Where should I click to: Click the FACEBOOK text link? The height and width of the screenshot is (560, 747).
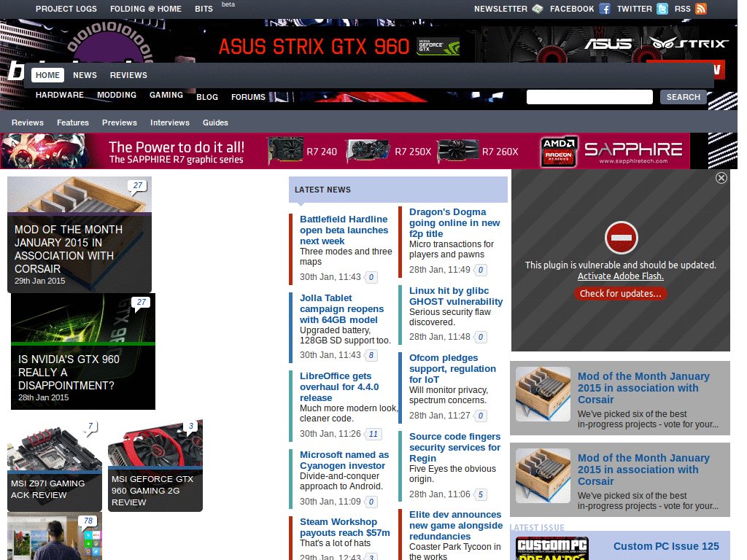572,9
